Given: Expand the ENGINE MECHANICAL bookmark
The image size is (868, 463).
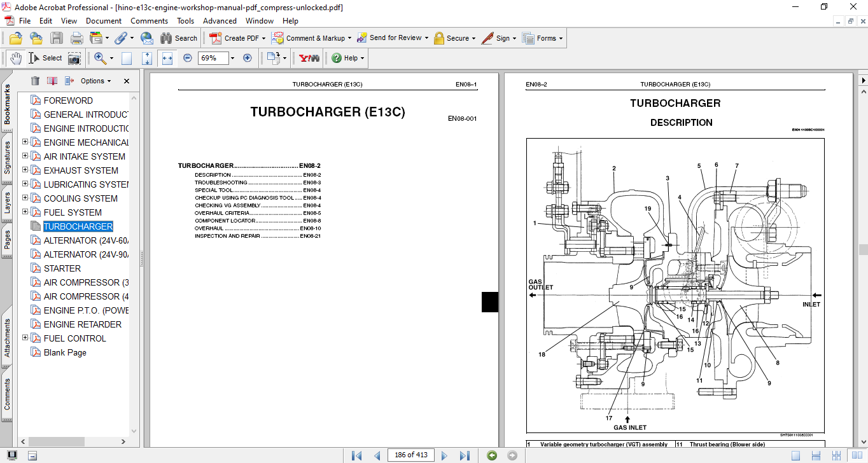Looking at the screenshot, I should (25, 142).
